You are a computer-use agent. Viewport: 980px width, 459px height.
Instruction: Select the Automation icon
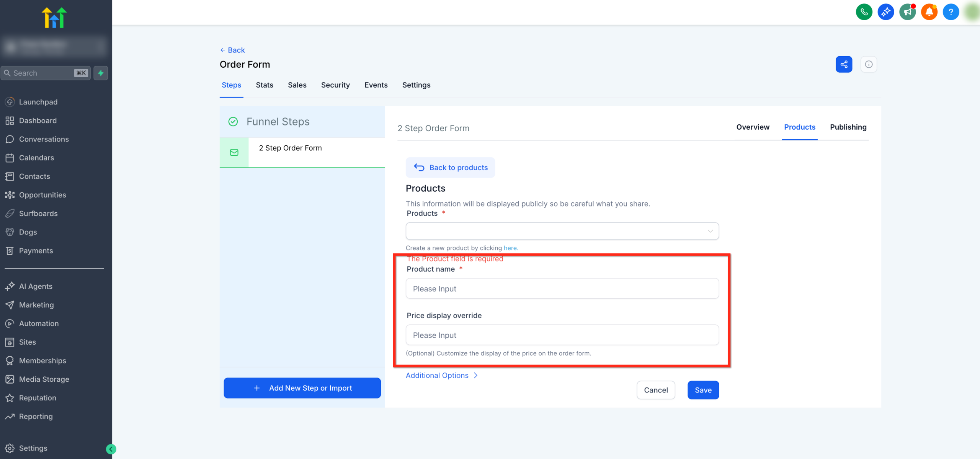pyautogui.click(x=10, y=323)
